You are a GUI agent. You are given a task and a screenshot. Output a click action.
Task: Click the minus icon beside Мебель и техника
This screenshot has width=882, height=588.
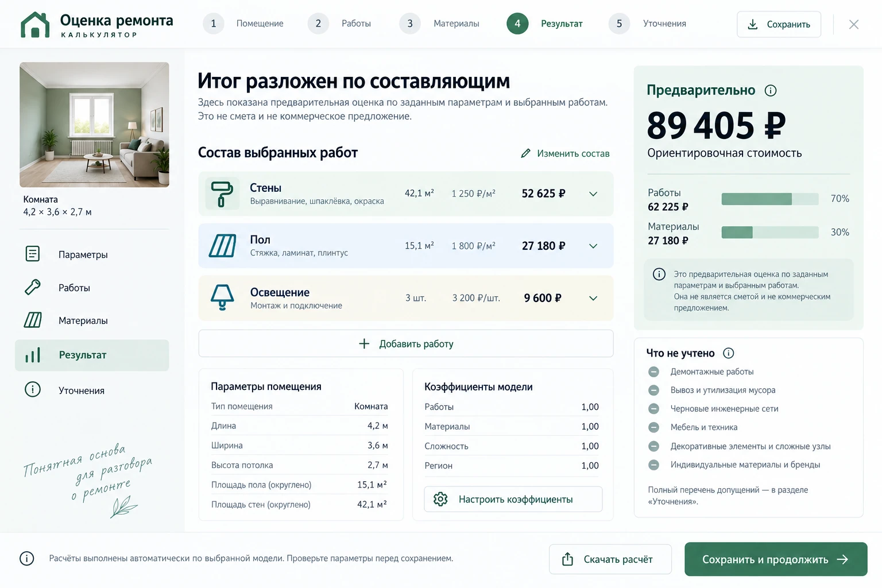click(653, 427)
